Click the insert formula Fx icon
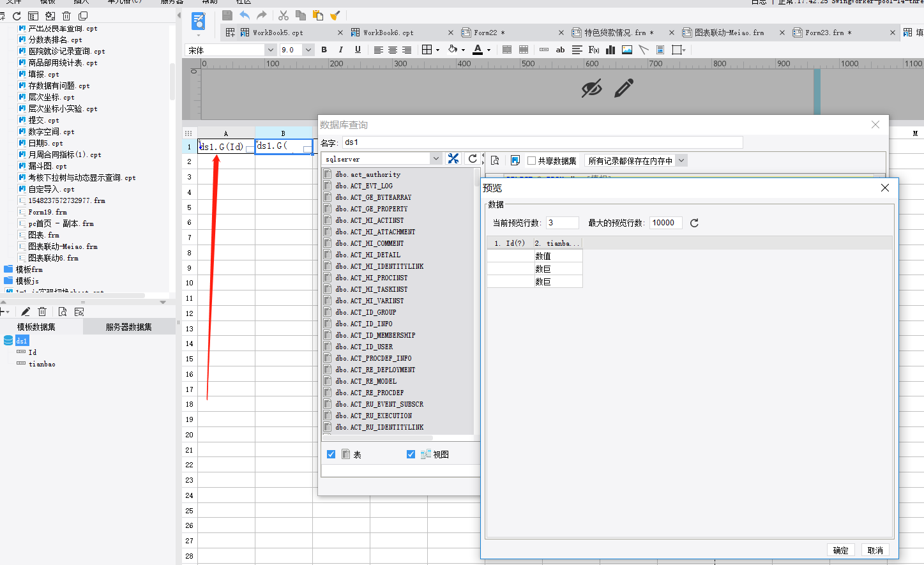924x565 pixels. click(594, 50)
